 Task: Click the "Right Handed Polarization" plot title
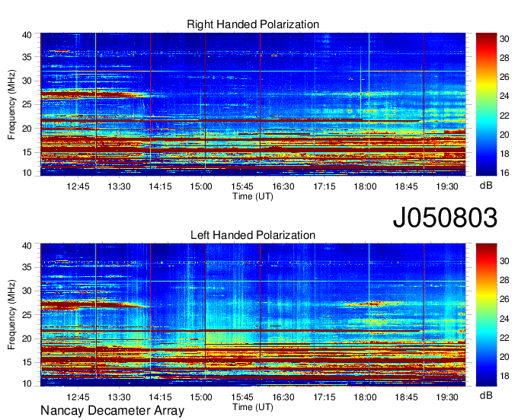(253, 24)
